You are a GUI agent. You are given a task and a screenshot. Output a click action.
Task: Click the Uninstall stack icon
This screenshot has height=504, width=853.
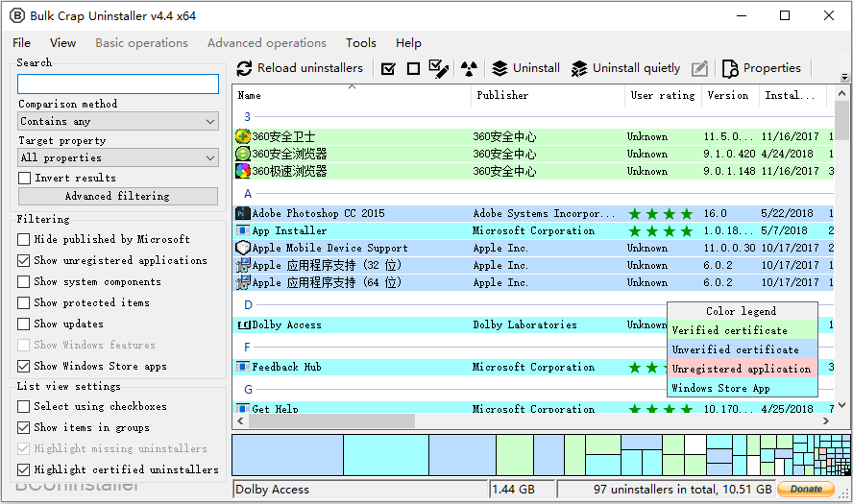[500, 68]
